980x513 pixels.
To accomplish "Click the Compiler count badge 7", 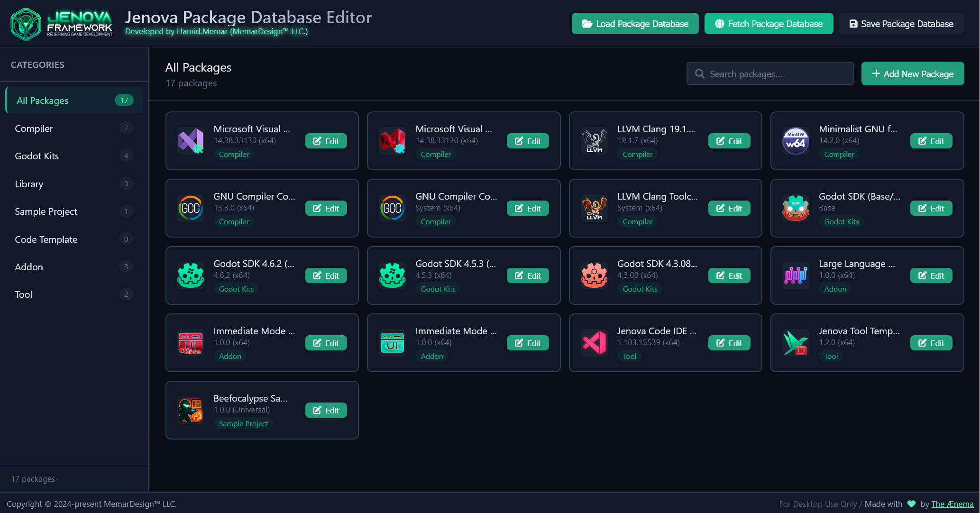I will tap(126, 128).
